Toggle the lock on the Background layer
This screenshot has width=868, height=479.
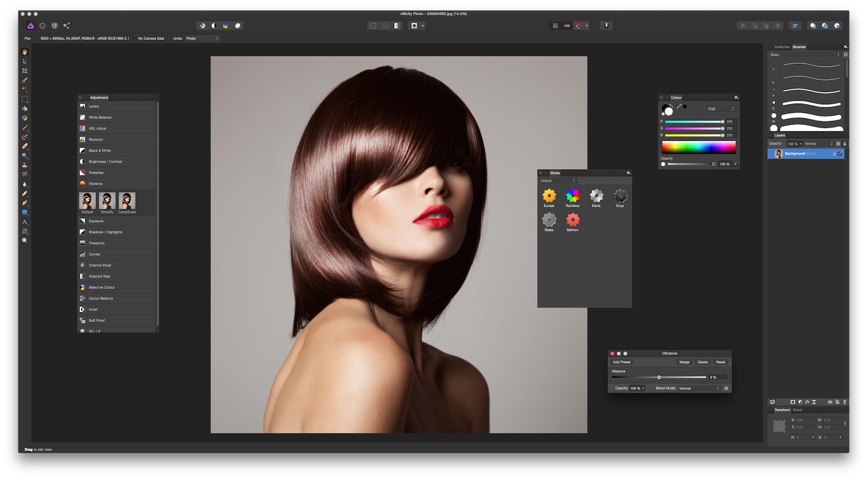tap(834, 153)
